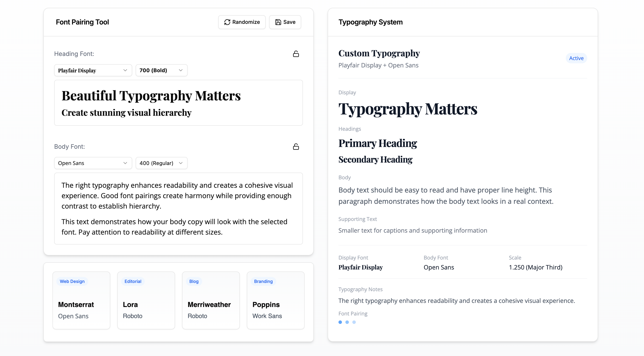The width and height of the screenshot is (644, 356).
Task: Open the Open Sans body font dropdown
Action: tap(93, 163)
